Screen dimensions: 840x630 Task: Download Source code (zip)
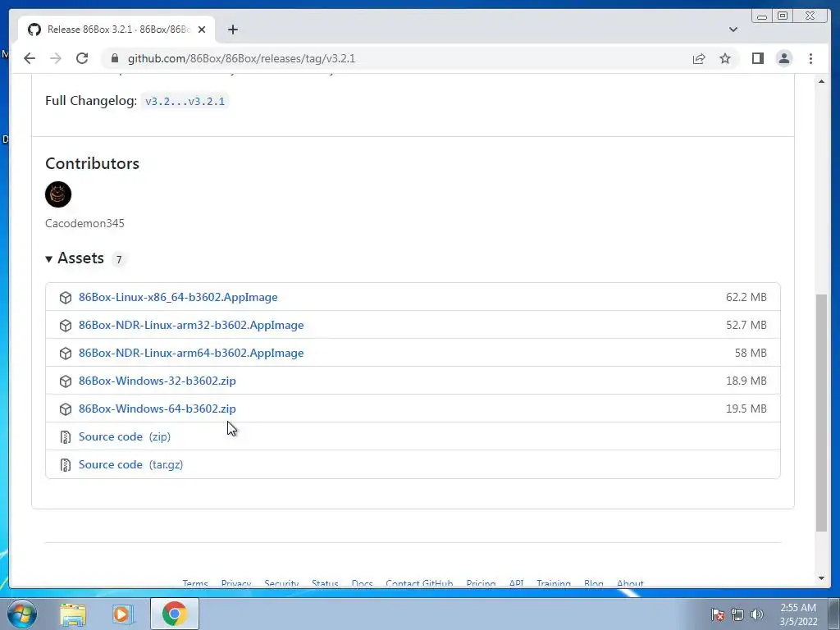pos(125,436)
